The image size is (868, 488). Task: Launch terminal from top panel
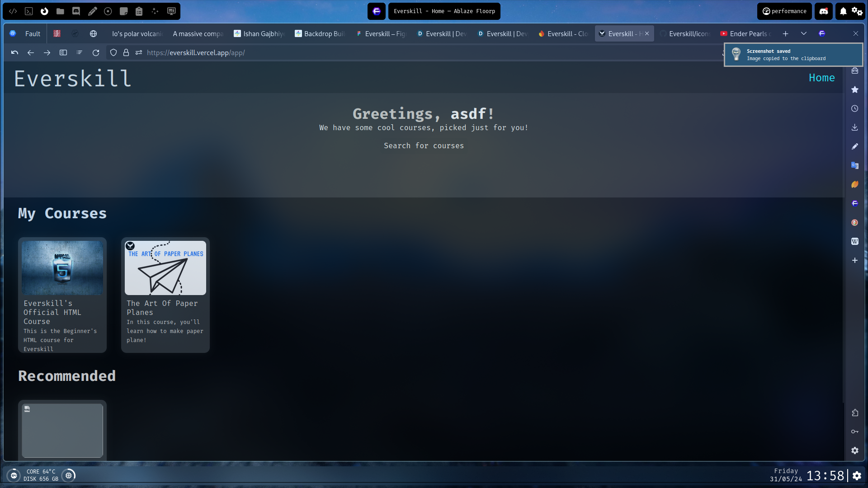coord(28,11)
